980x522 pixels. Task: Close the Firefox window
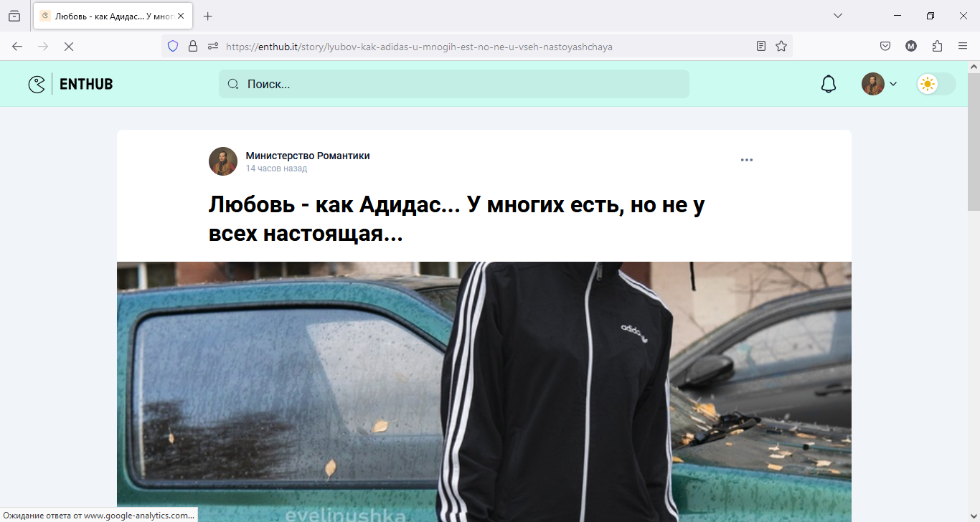pos(963,16)
